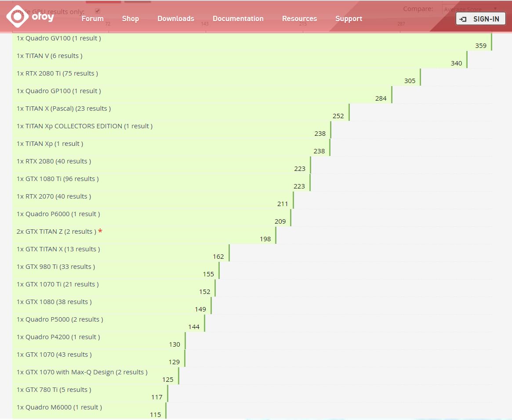Click the score value 155

click(209, 275)
